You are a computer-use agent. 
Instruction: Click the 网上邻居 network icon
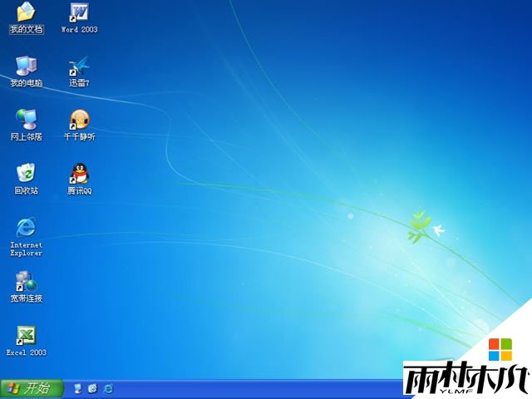(26, 120)
